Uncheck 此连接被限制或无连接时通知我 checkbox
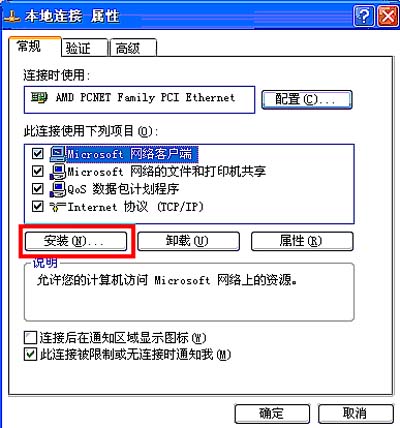Screen dimensions: 400x428 tap(30, 354)
